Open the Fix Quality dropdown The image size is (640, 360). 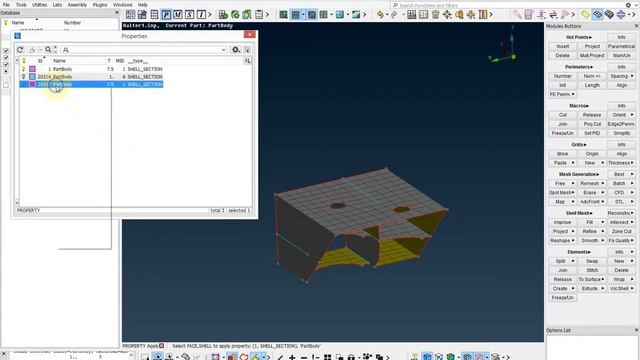[621, 240]
